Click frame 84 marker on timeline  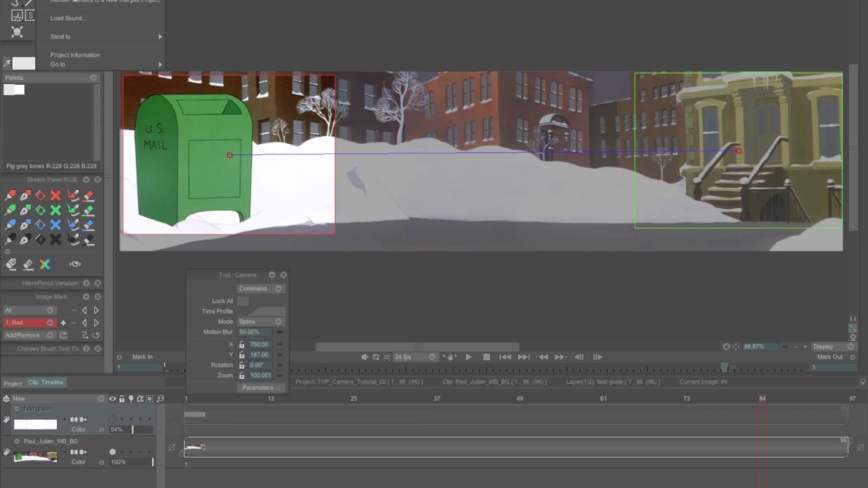click(x=762, y=399)
